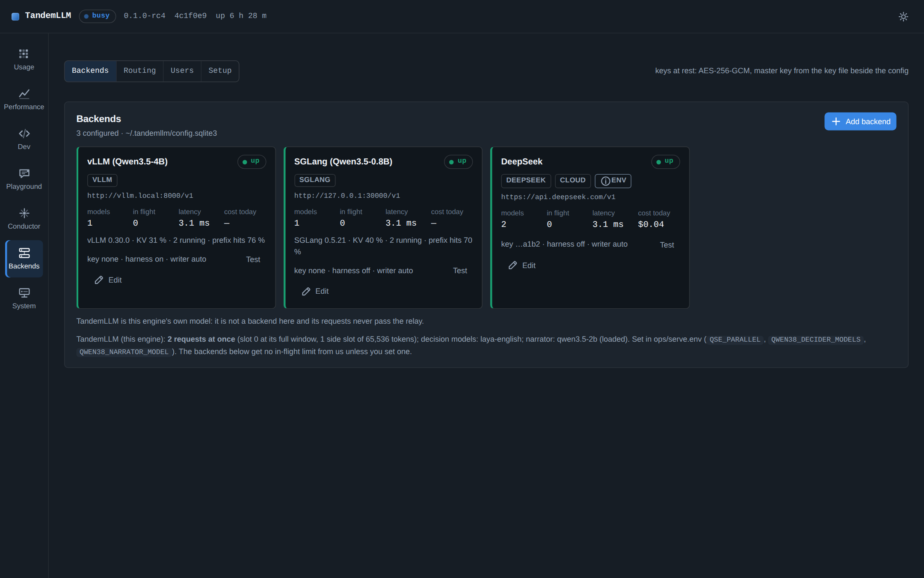Image resolution: width=924 pixels, height=578 pixels.
Task: Select the Backends sidebar icon
Action: pos(24,253)
